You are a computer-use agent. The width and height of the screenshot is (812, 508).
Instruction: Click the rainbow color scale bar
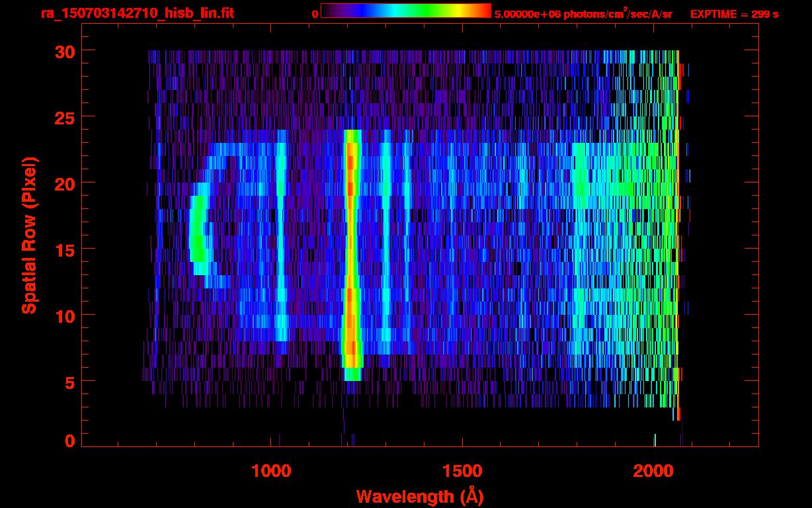406,11
